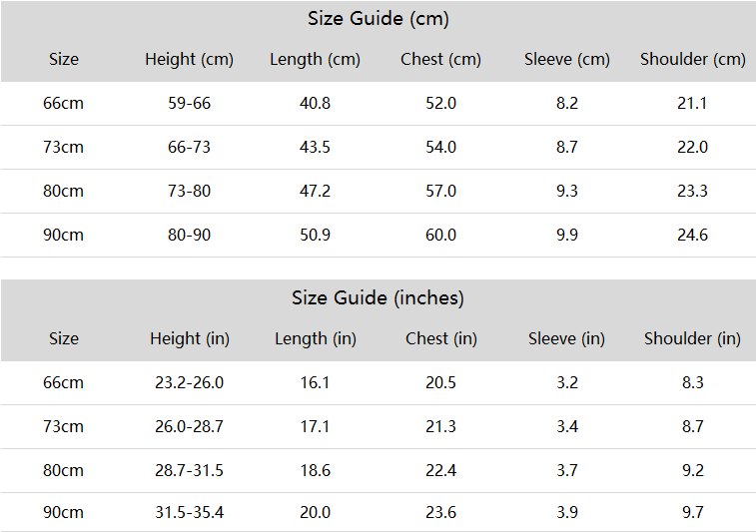Click the 23.2-26.0 height range cell
The width and height of the screenshot is (756, 532).
[x=189, y=382]
